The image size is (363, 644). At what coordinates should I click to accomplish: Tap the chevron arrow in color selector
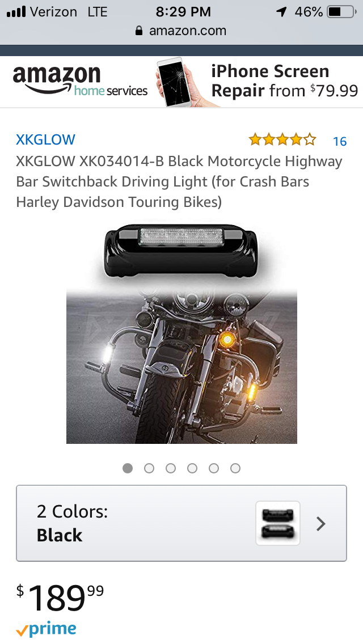point(320,524)
